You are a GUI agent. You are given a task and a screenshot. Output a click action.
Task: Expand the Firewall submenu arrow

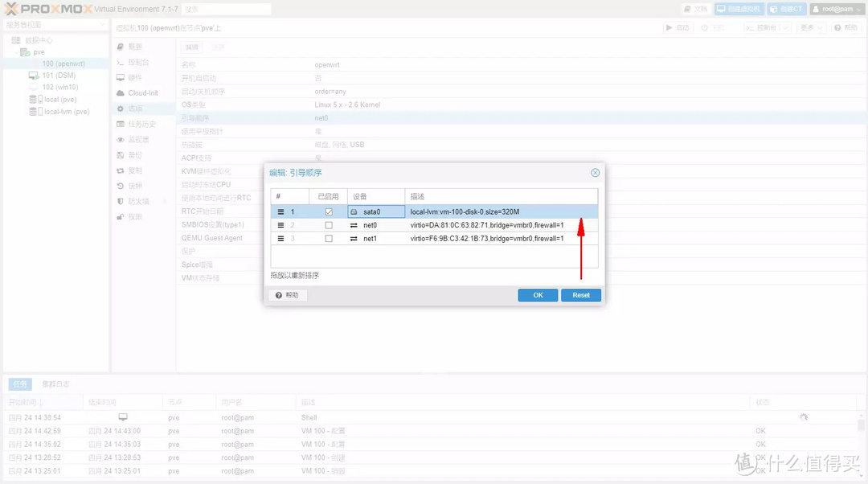click(165, 202)
